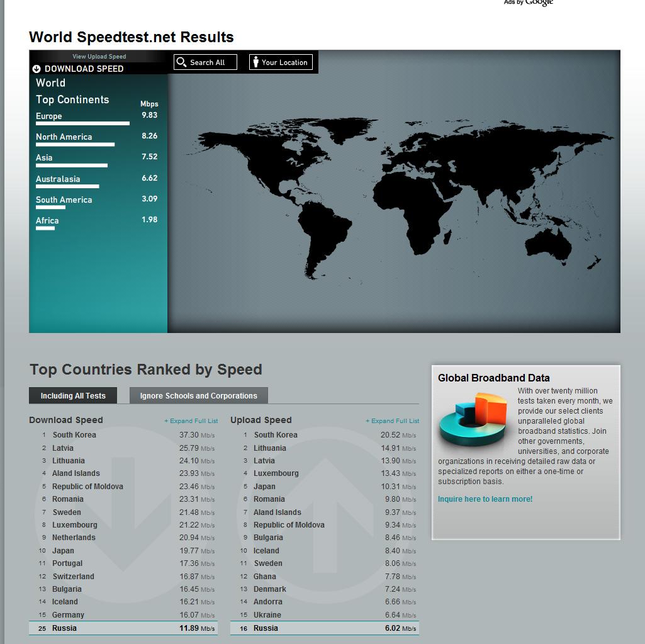Click the Ads by Google label
The height and width of the screenshot is (644, 645).
click(x=529, y=3)
